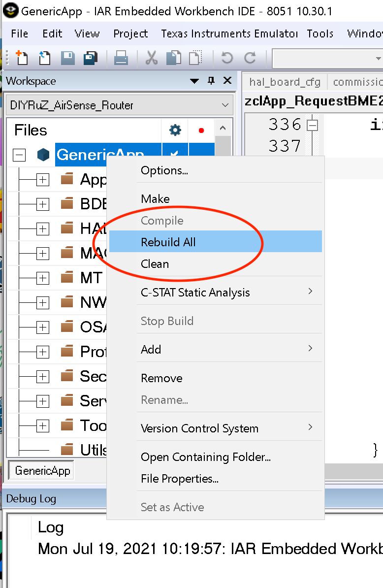Click the GenericApp project cube icon
The width and height of the screenshot is (383, 588).
point(43,155)
